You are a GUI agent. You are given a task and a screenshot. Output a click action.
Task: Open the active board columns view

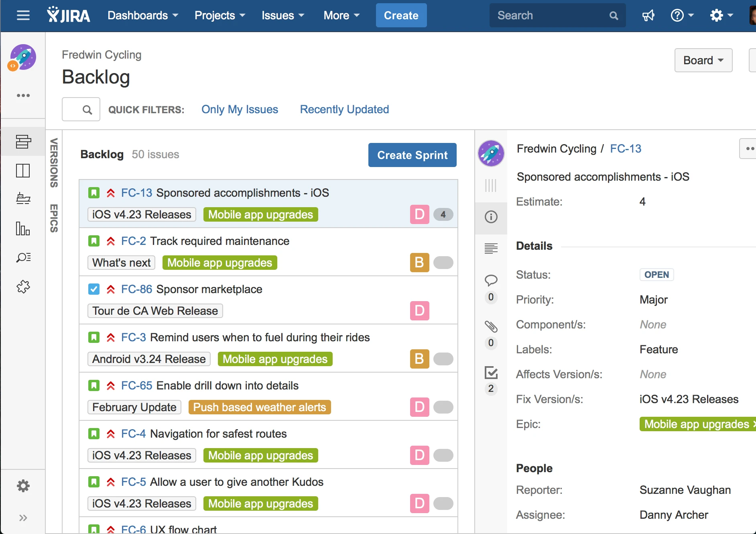click(x=23, y=171)
